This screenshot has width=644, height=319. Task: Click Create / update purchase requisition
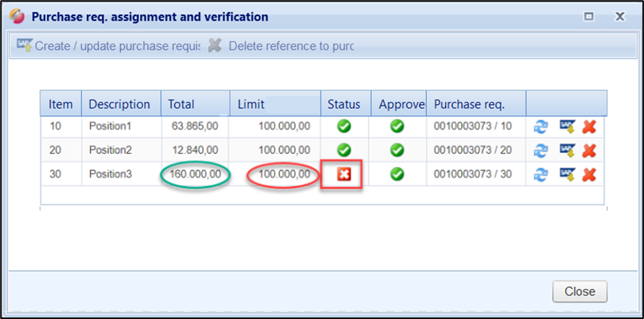109,46
